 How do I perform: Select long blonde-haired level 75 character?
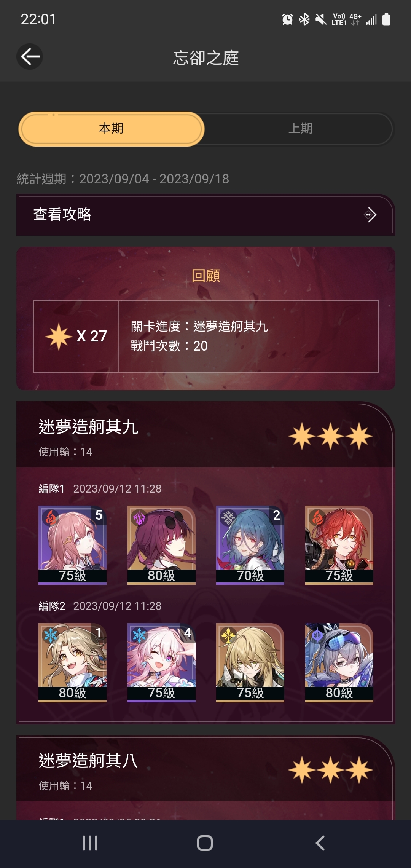250,662
